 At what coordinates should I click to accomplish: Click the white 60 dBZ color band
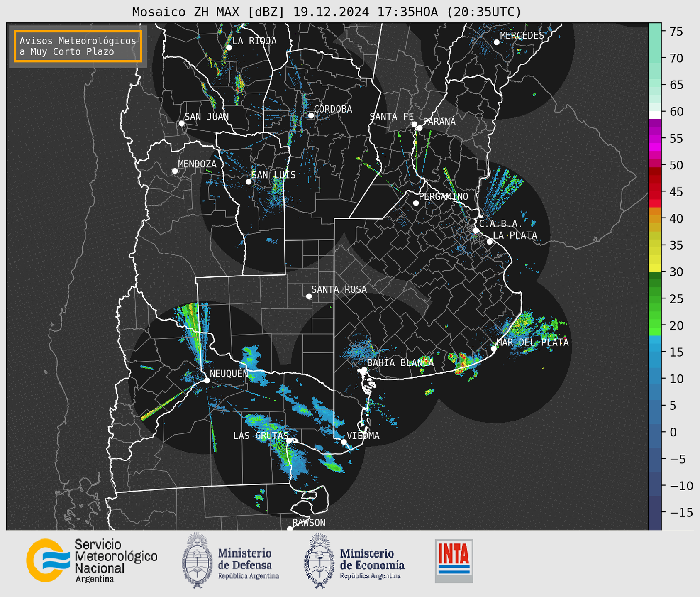coord(655,115)
